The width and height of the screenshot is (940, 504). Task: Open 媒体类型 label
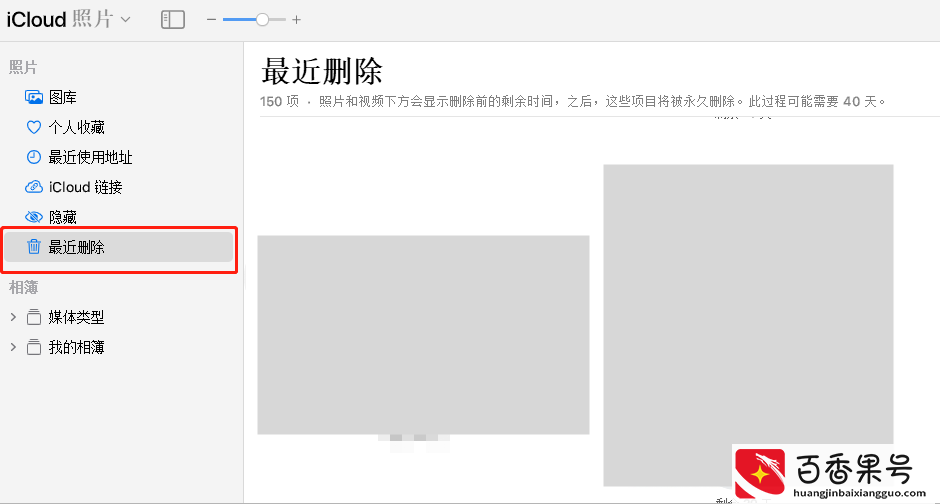[x=76, y=317]
